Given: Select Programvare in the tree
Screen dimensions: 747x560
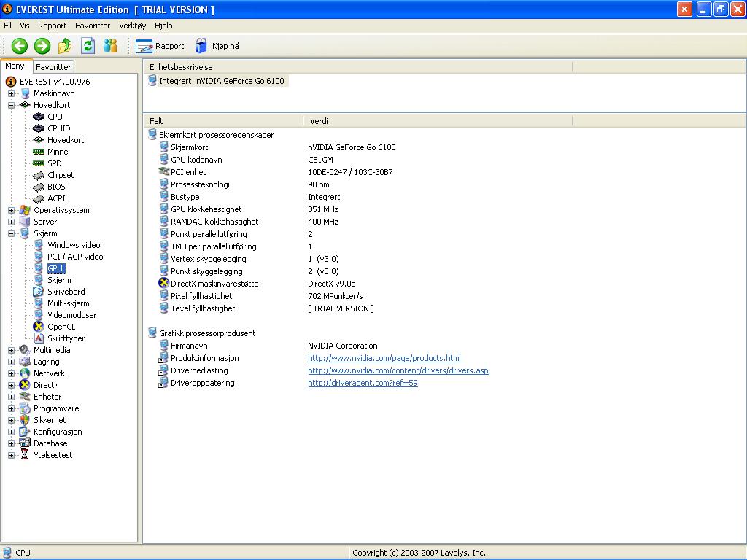Looking at the screenshot, I should pos(56,408).
